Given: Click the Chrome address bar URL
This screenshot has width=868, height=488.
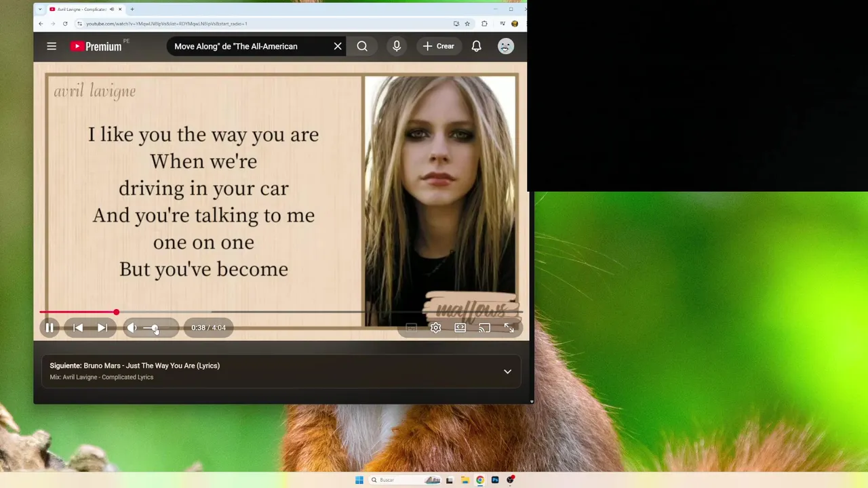Looking at the screenshot, I should [x=167, y=24].
